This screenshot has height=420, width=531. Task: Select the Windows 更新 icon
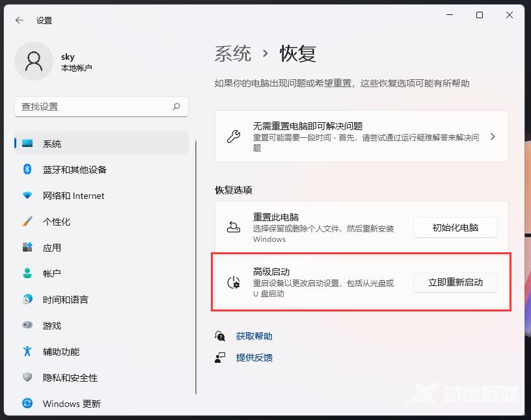pos(26,404)
